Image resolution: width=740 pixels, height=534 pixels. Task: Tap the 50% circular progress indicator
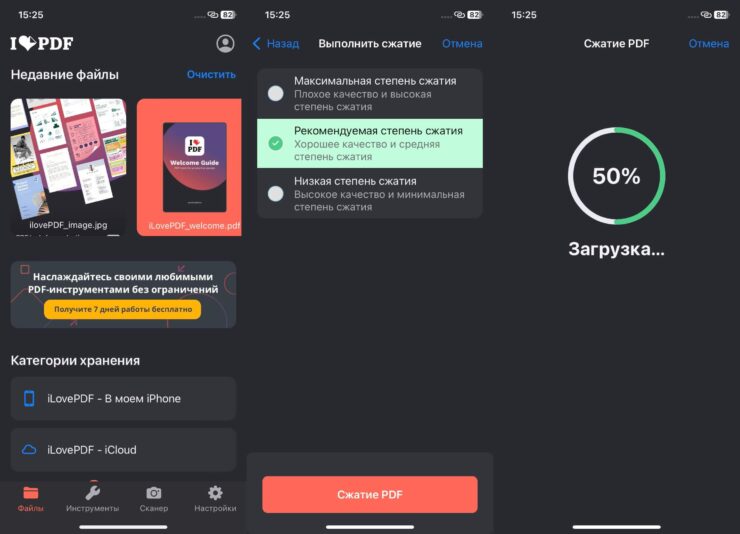pos(616,177)
